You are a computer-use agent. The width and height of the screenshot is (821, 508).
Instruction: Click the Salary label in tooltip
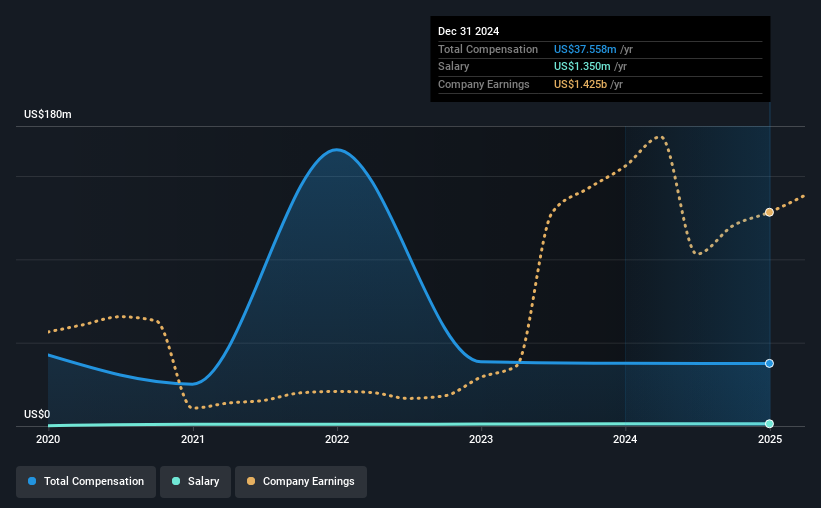[x=453, y=67]
